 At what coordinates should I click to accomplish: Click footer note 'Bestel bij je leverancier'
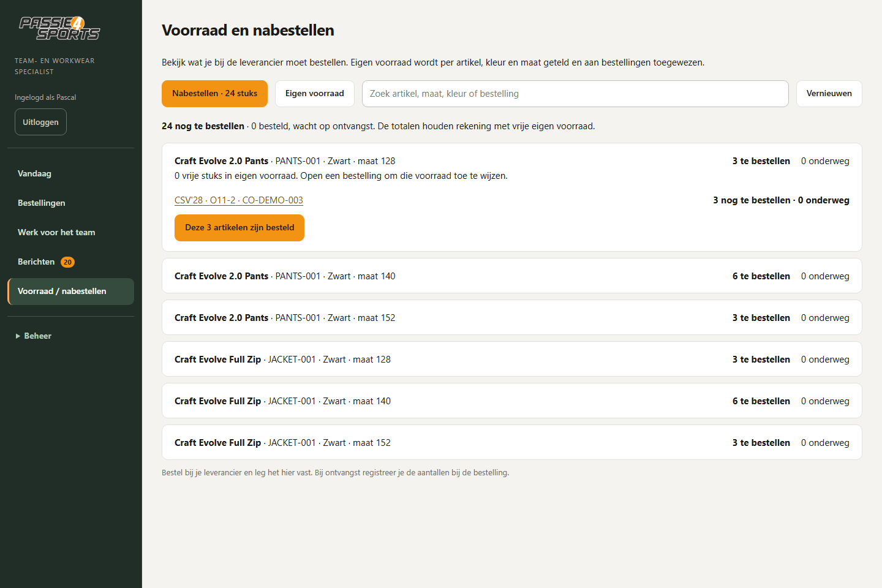[x=335, y=473]
